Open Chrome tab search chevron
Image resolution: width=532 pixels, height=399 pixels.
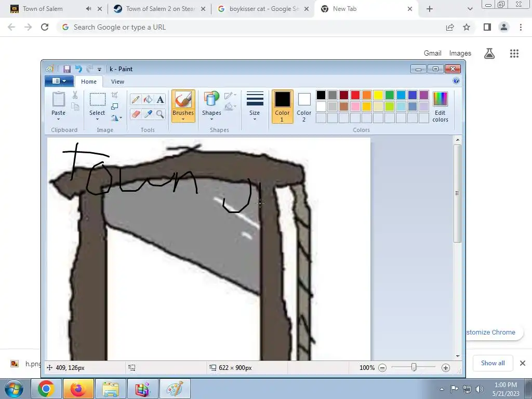coord(470,9)
